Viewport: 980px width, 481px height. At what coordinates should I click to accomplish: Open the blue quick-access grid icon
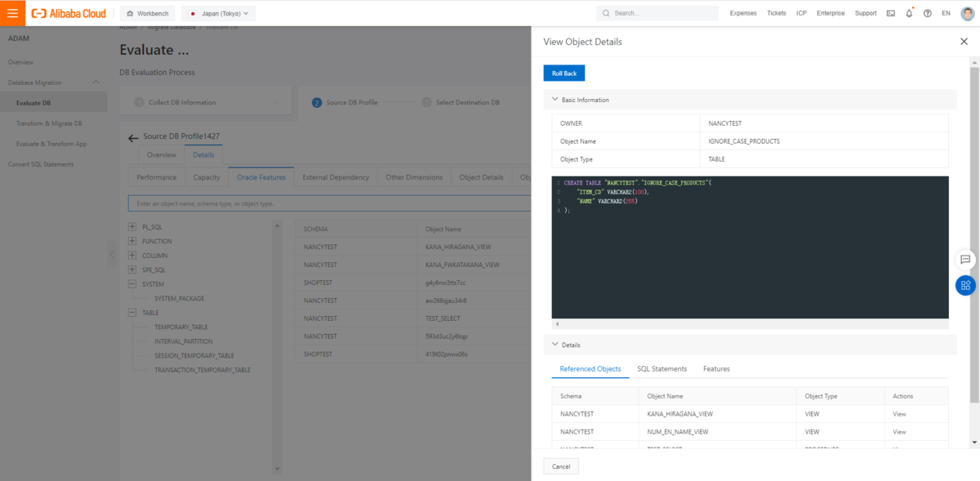point(965,285)
